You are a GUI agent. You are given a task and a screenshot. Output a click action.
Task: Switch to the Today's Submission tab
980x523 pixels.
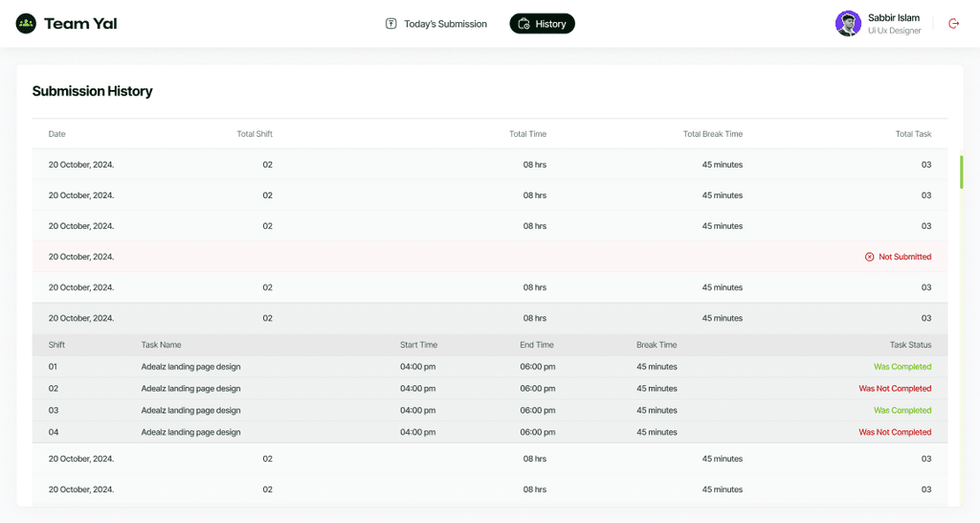[x=445, y=24]
